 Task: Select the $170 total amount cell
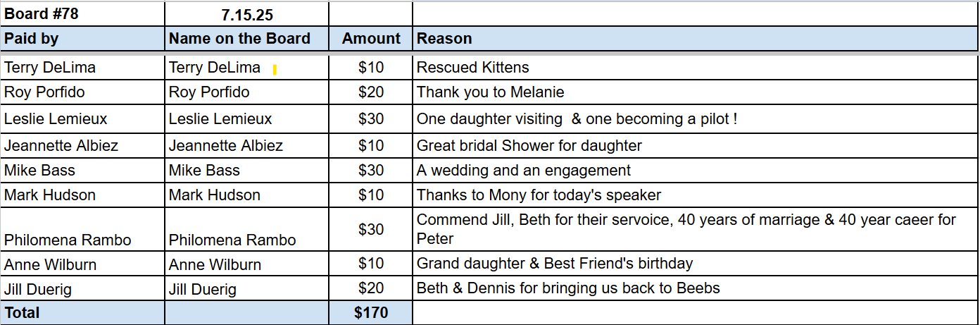pos(371,313)
